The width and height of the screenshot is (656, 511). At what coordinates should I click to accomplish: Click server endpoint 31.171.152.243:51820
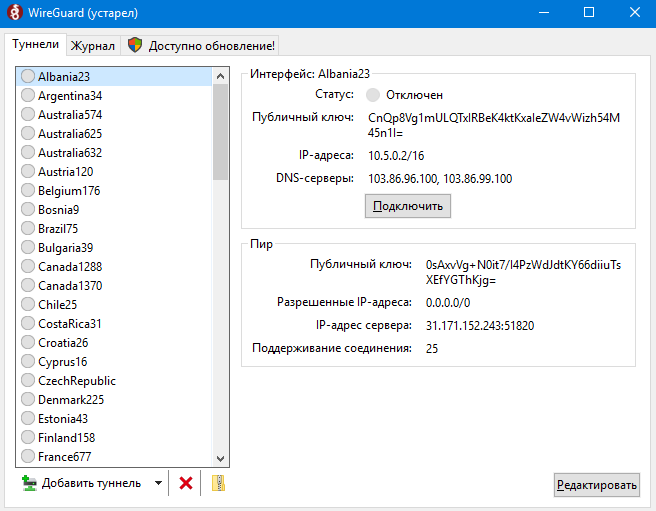tap(480, 326)
